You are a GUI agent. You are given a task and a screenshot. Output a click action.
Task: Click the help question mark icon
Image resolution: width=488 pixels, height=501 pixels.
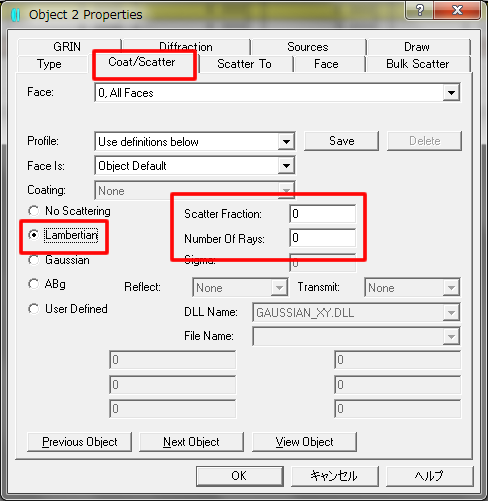(419, 10)
